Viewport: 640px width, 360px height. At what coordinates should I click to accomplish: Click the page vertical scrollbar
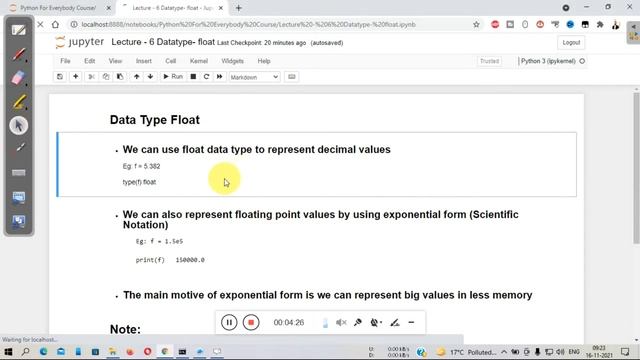[x=636, y=168]
